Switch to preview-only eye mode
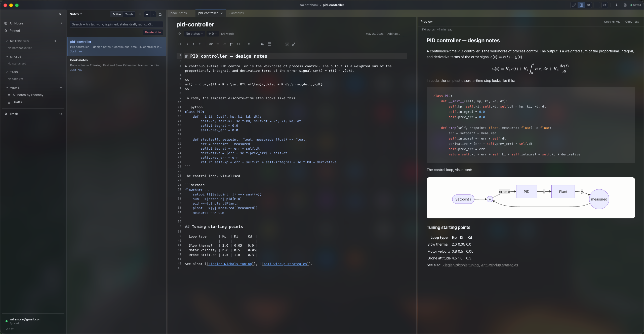 [x=588, y=5]
